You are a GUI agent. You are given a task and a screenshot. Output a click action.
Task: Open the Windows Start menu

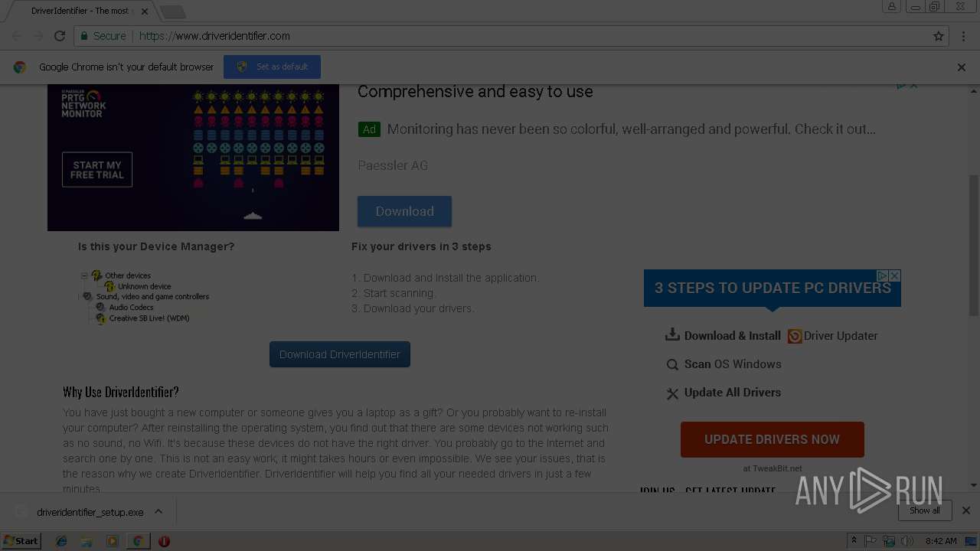pyautogui.click(x=21, y=541)
